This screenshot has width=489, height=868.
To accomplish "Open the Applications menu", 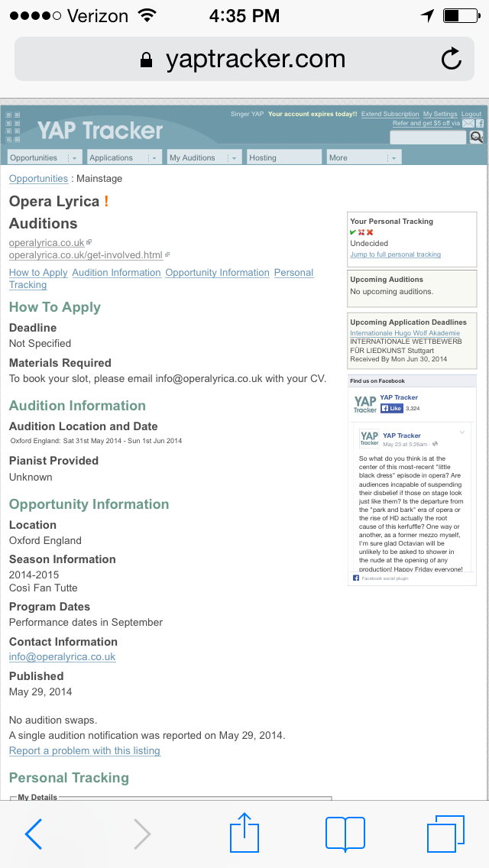I will [112, 157].
